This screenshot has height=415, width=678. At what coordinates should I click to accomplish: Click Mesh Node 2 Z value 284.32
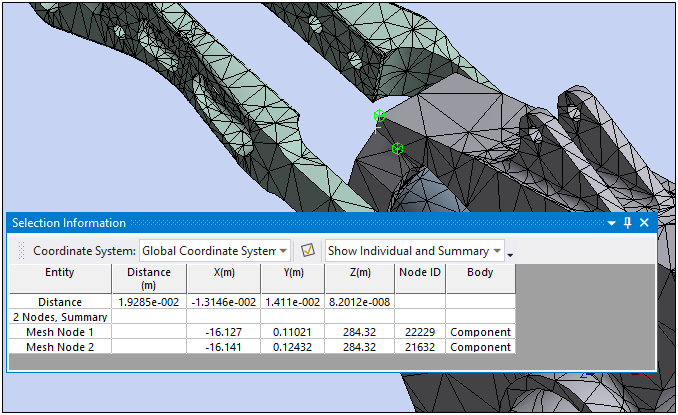point(360,347)
